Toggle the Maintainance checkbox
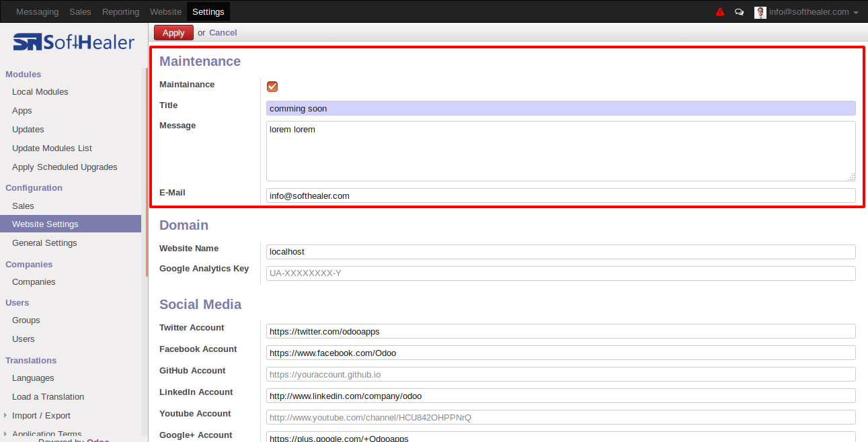Screen dimensions: 868x442 coord(272,86)
